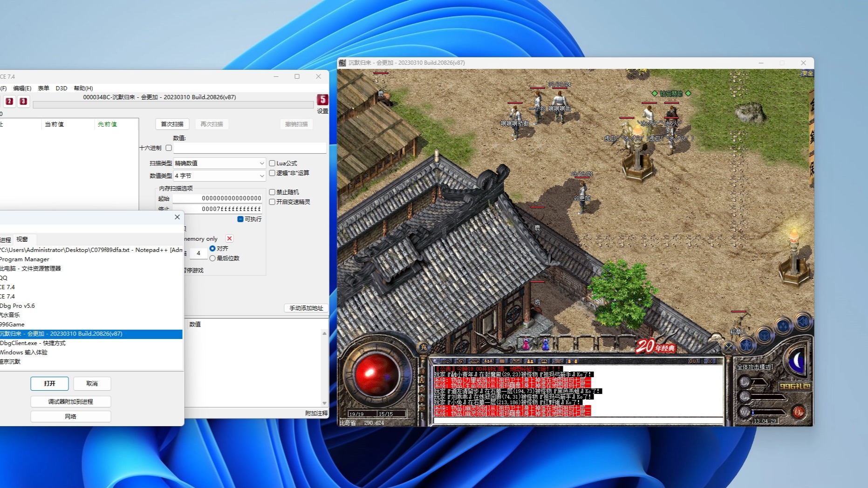Open the 帮助(H) menu in CE
The height and width of the screenshot is (488, 868).
tap(83, 88)
